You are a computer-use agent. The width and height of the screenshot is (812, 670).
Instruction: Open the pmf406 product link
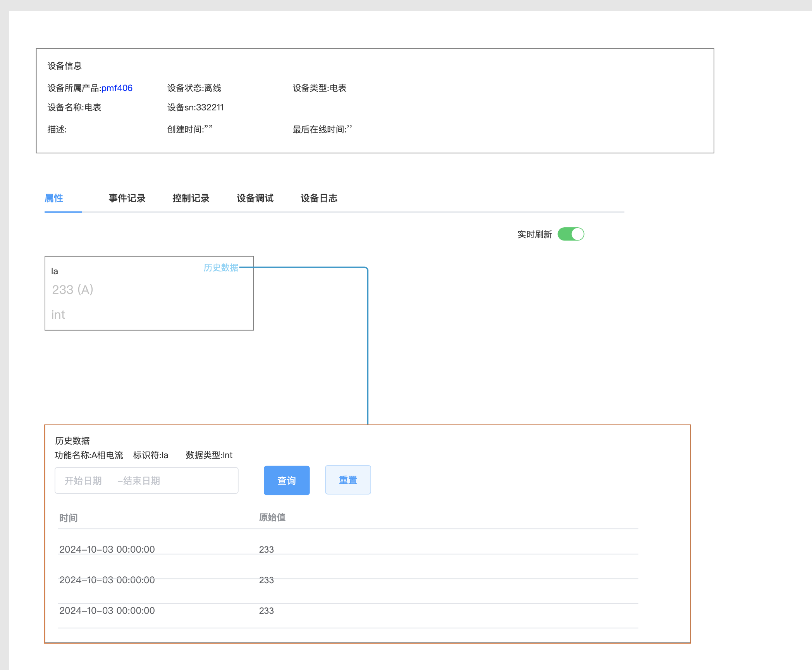tap(117, 88)
